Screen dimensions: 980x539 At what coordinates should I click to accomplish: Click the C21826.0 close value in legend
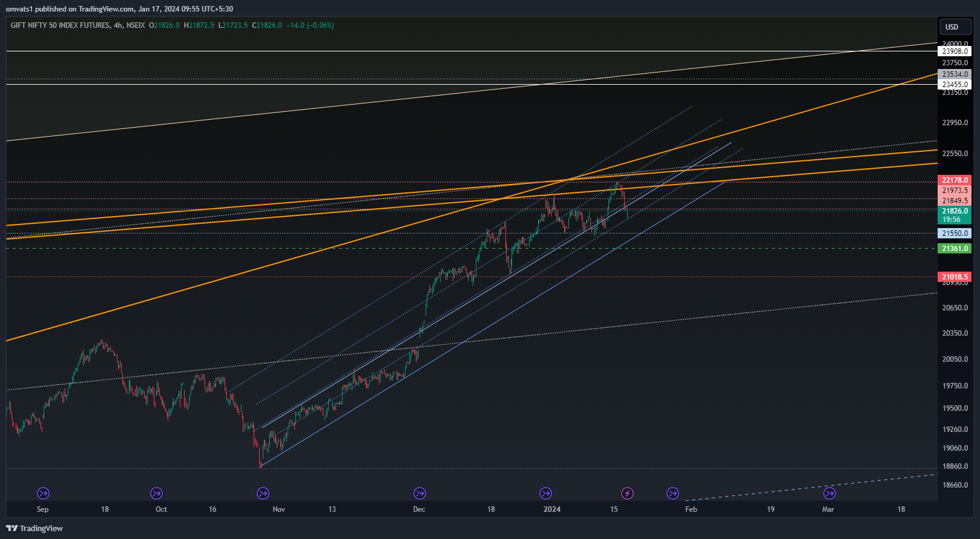267,25
